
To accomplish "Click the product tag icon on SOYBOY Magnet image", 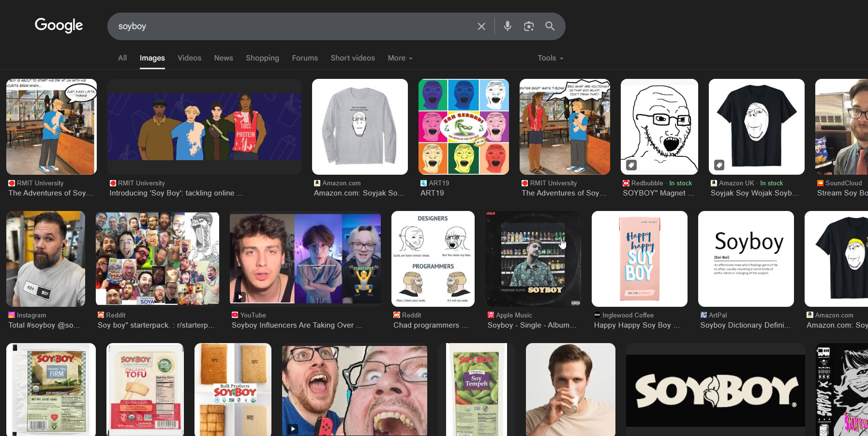I will pyautogui.click(x=631, y=165).
